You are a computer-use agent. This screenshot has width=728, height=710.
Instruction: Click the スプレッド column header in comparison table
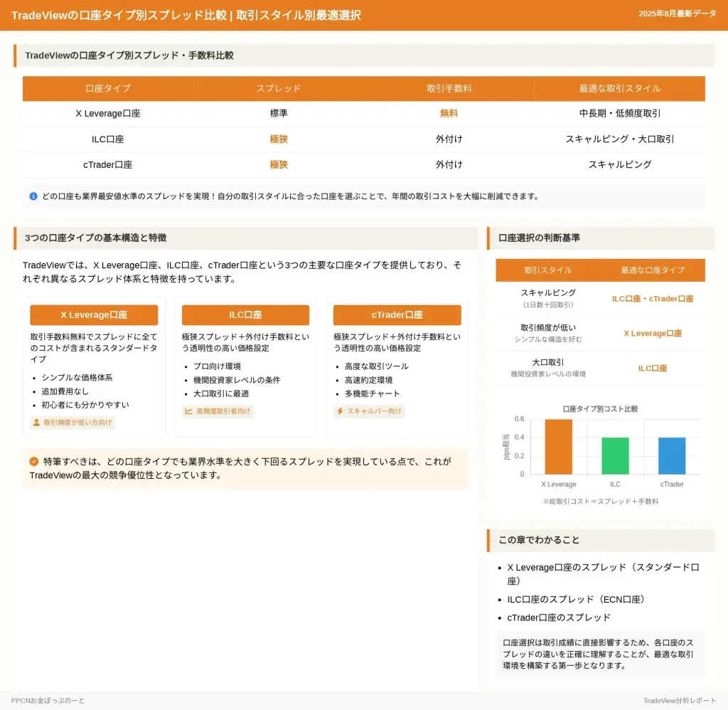pos(279,89)
